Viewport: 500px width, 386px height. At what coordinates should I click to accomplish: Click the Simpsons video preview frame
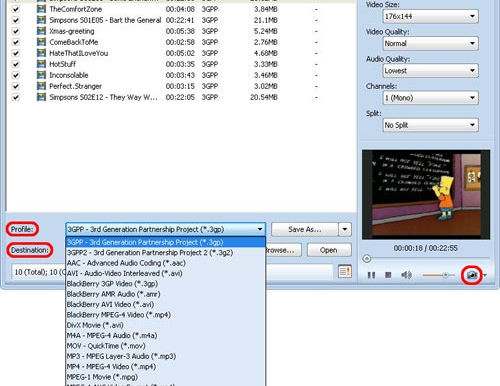pyautogui.click(x=426, y=195)
